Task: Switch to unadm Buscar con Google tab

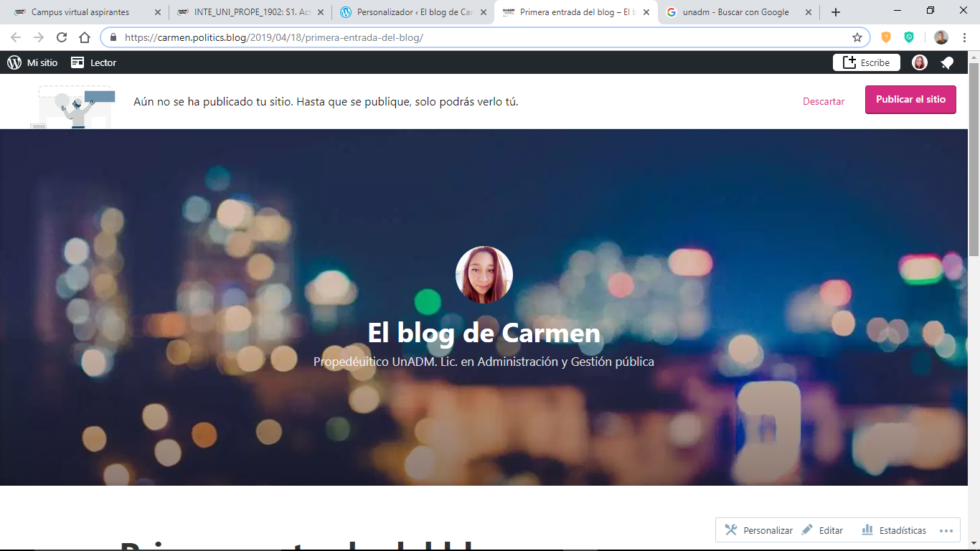Action: [x=735, y=12]
